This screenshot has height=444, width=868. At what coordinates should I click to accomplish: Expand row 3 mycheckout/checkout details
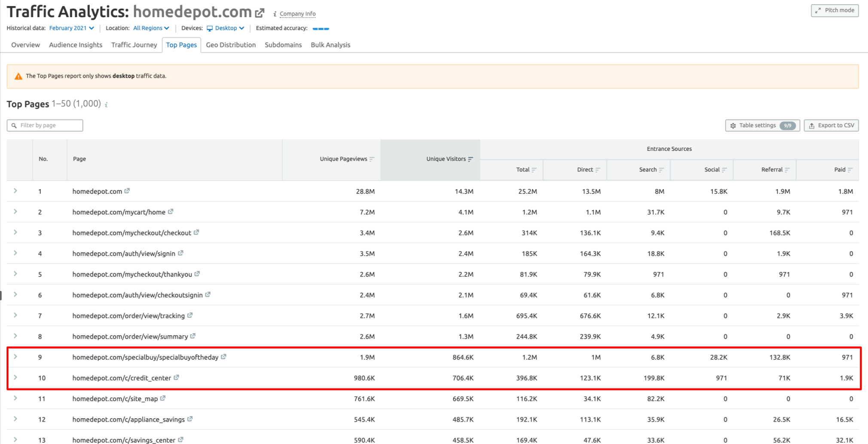[15, 232]
